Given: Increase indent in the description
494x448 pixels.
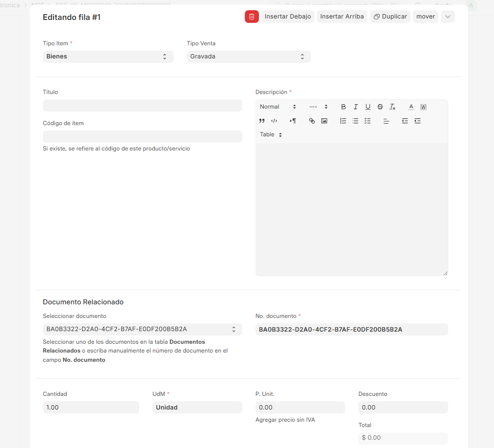Looking at the screenshot, I should click(418, 121).
